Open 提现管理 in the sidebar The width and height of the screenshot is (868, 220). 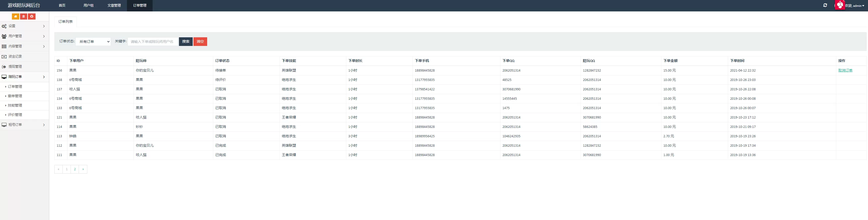[15, 67]
